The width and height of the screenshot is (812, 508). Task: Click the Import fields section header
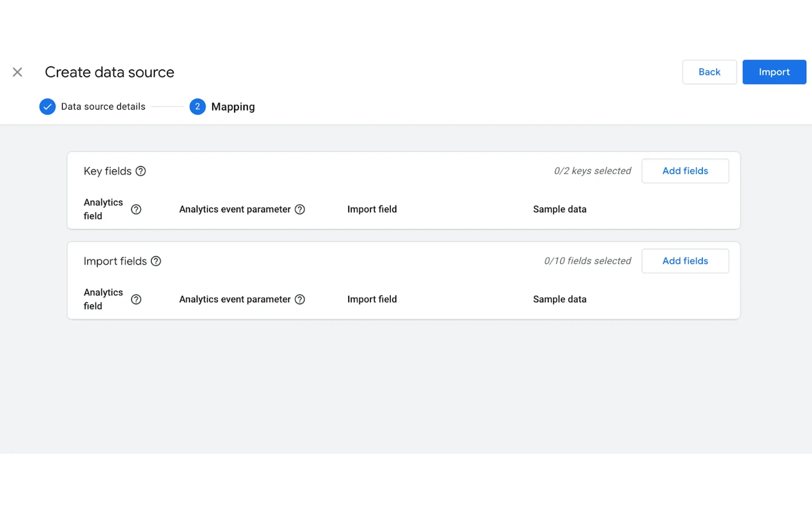(115, 261)
